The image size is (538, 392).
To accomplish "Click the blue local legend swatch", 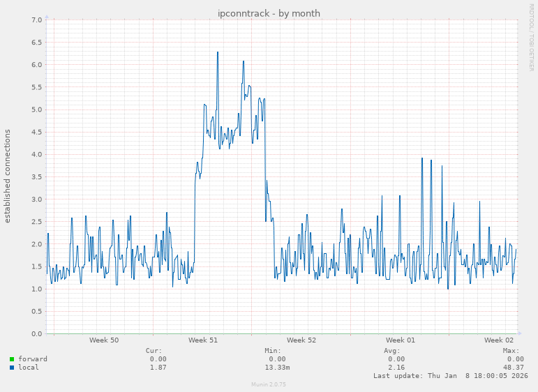I will pos(12,368).
